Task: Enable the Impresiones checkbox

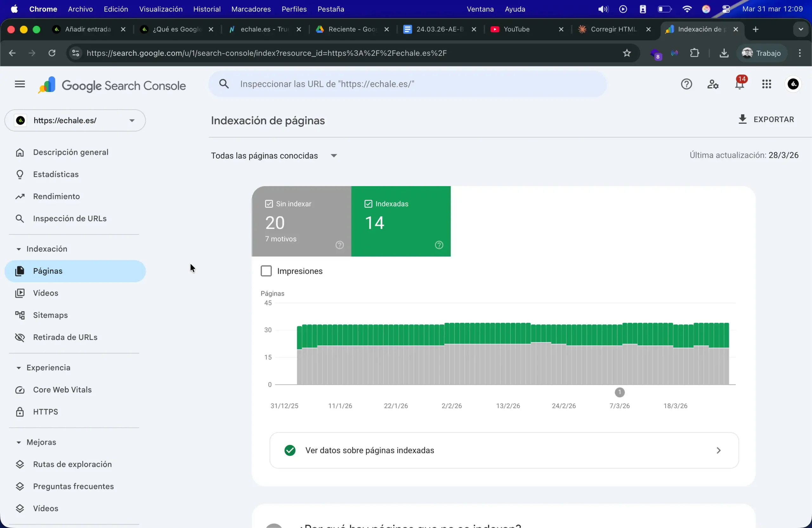Action: (x=266, y=271)
